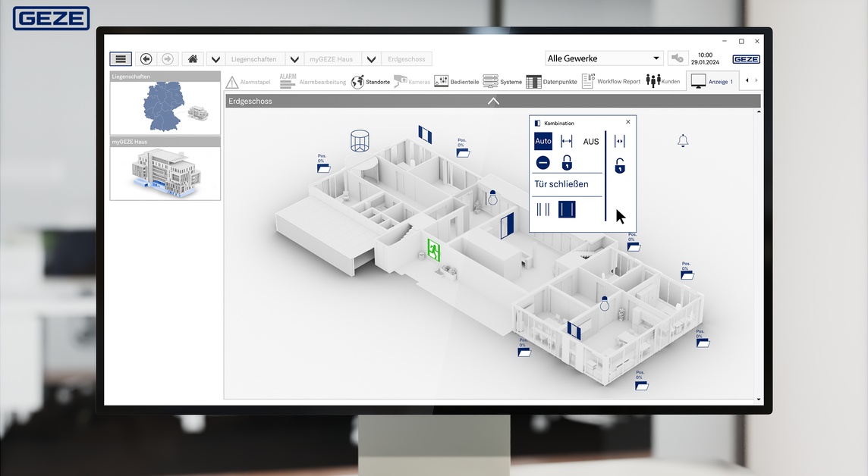The image size is (868, 476).
Task: Open the Systeme tab
Action: [x=502, y=82]
